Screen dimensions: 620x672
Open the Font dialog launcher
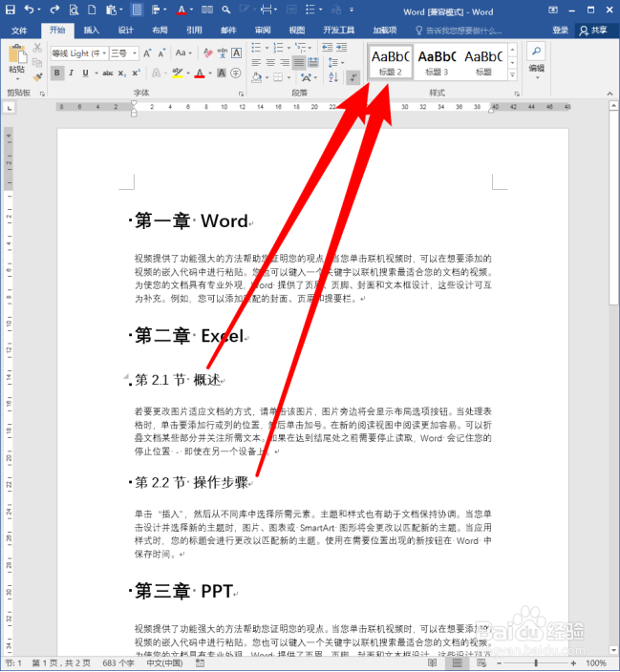241,94
